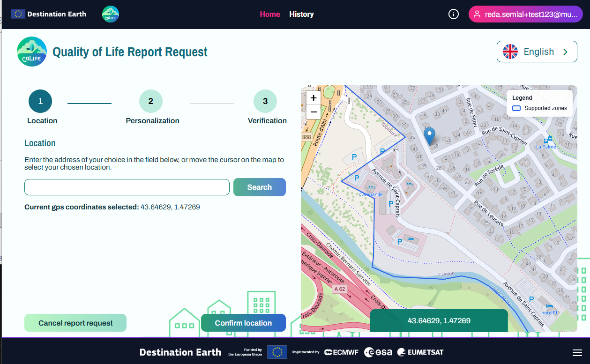
Task: Click Confirm location button
Action: point(243,323)
